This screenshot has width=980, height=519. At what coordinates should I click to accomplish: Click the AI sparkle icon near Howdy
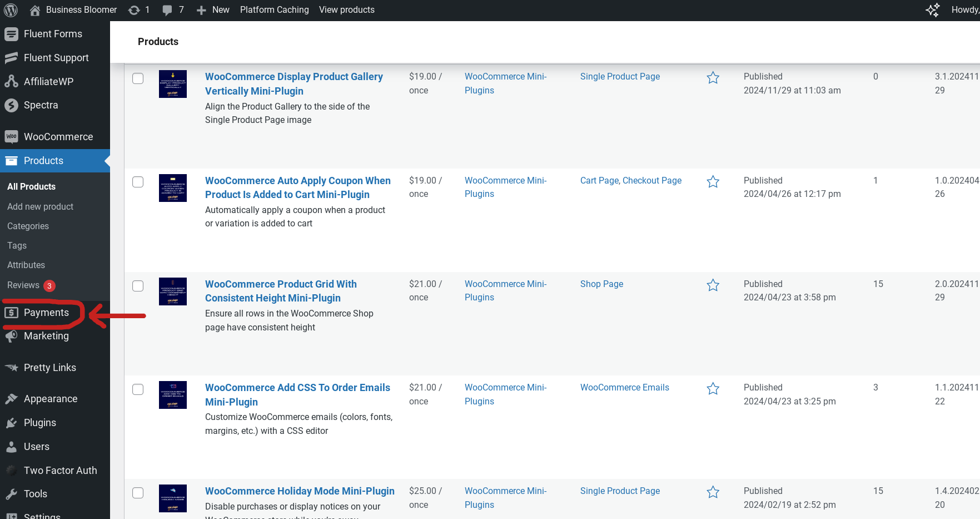[x=932, y=10]
